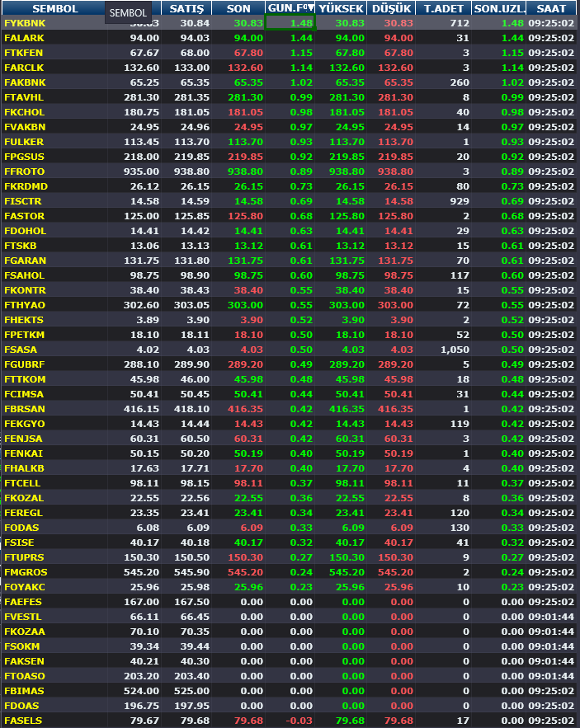The width and height of the screenshot is (580, 728).
Task: Select the FEREGL symbol
Action: tap(23, 513)
